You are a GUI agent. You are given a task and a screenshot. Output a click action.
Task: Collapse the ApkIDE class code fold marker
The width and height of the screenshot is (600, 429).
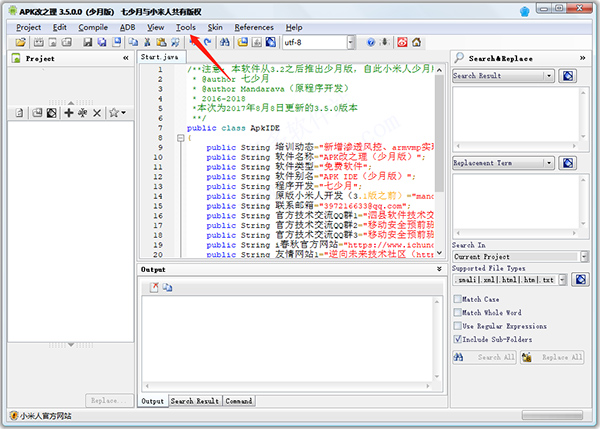[x=181, y=138]
